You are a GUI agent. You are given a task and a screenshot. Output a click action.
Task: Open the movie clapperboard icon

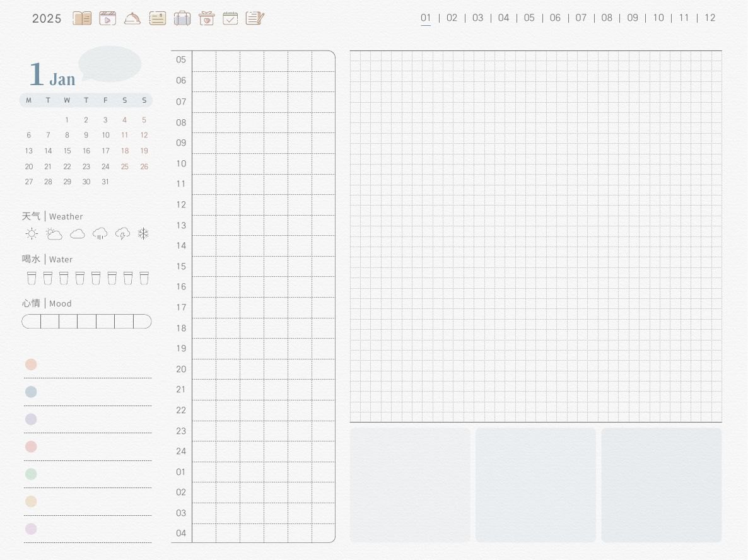click(x=107, y=18)
